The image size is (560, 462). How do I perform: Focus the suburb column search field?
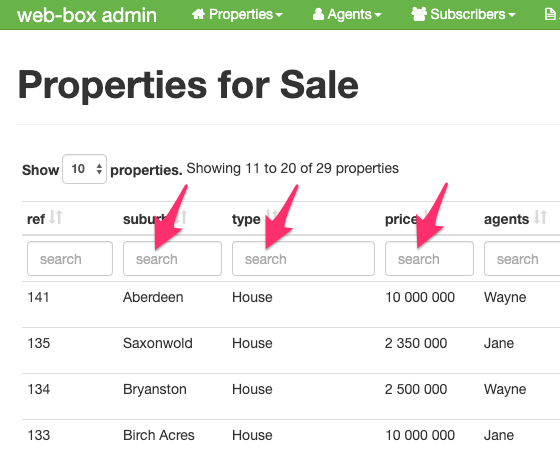[172, 258]
